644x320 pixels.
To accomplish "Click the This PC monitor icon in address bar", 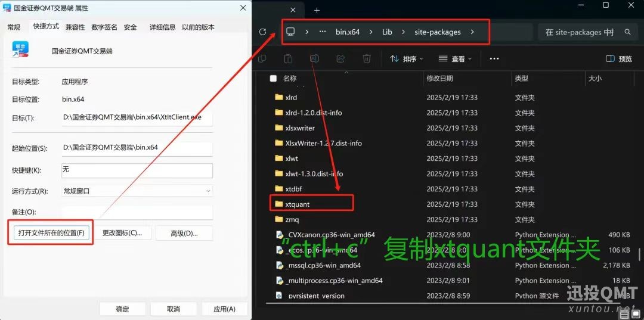I will coord(291,32).
